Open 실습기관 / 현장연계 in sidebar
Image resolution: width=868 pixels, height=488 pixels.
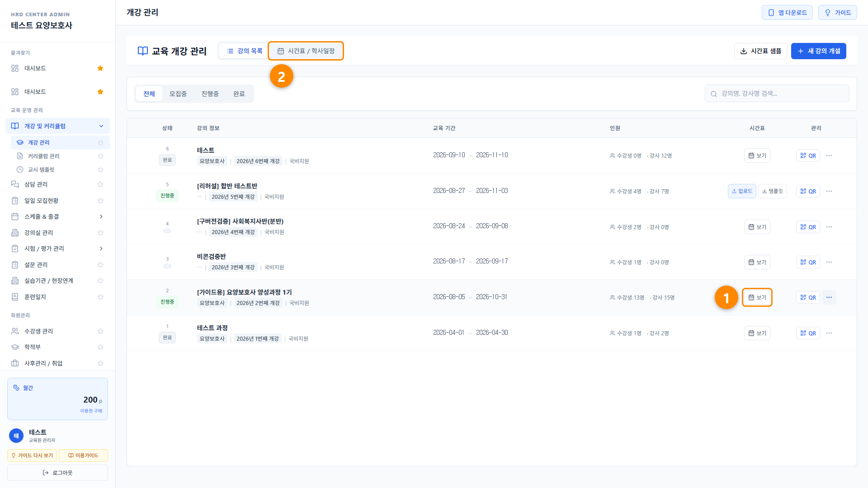click(49, 281)
